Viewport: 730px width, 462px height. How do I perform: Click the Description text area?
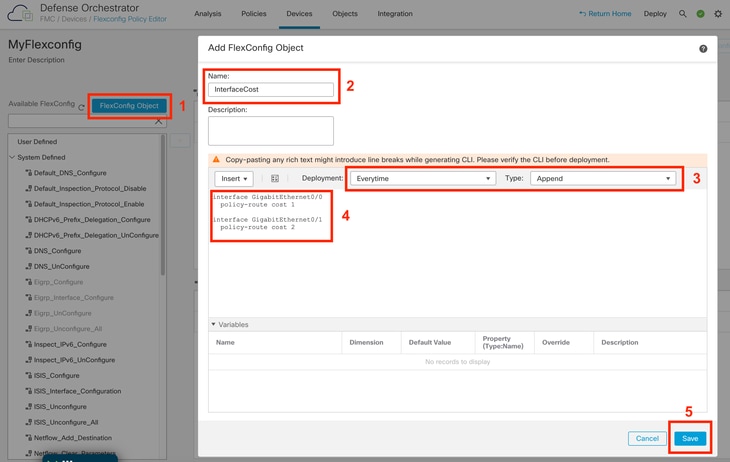[x=270, y=131]
